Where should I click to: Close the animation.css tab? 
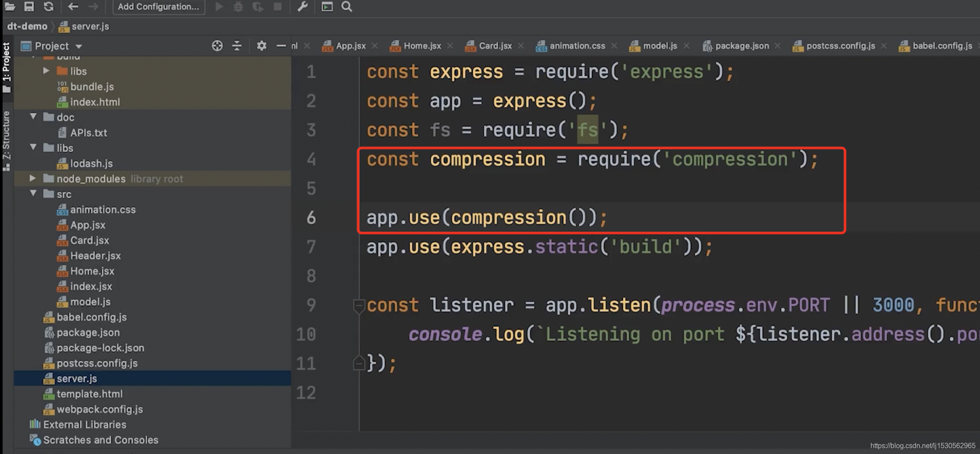[x=614, y=46]
